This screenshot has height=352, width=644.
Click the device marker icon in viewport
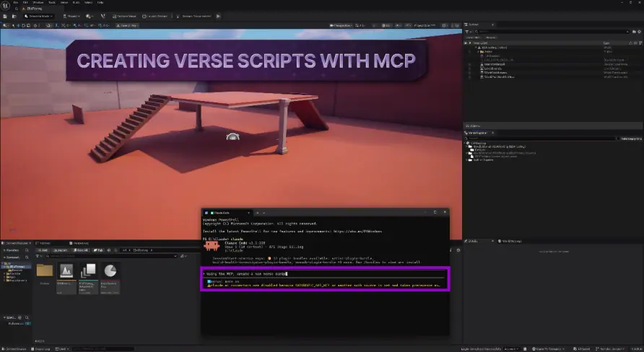(233, 136)
